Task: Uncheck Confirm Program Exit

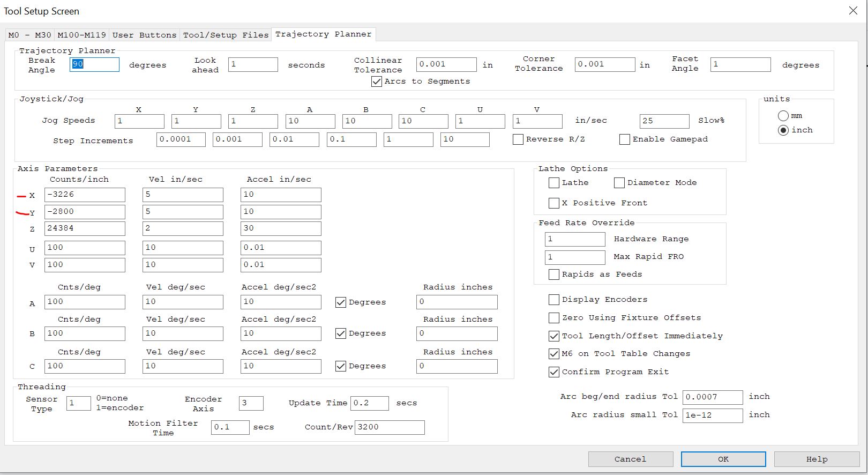Action: [x=554, y=372]
